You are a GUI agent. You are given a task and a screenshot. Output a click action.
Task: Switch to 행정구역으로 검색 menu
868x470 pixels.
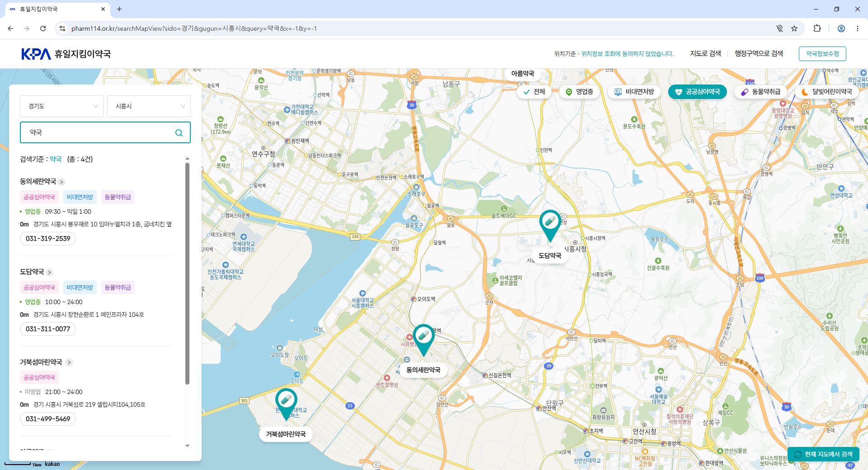click(759, 53)
